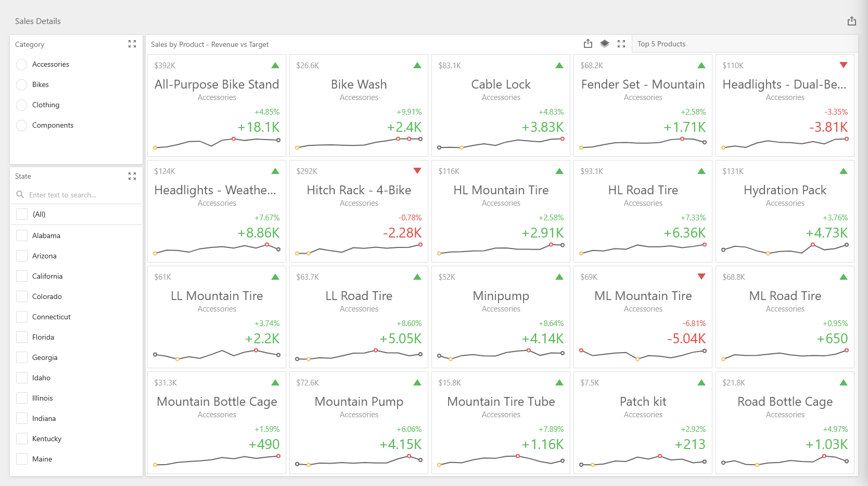Tick the California state checkbox
Screen dimensions: 868x486
pyautogui.click(x=22, y=276)
